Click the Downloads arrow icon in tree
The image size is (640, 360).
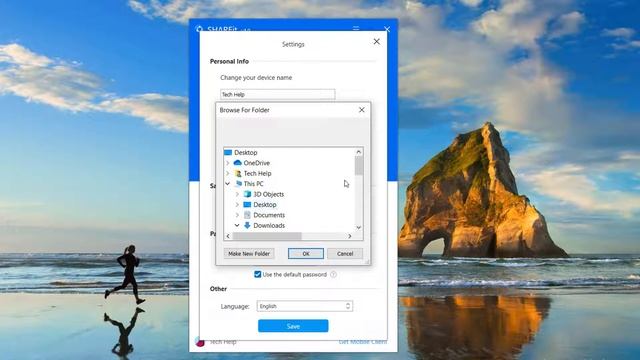click(x=247, y=225)
